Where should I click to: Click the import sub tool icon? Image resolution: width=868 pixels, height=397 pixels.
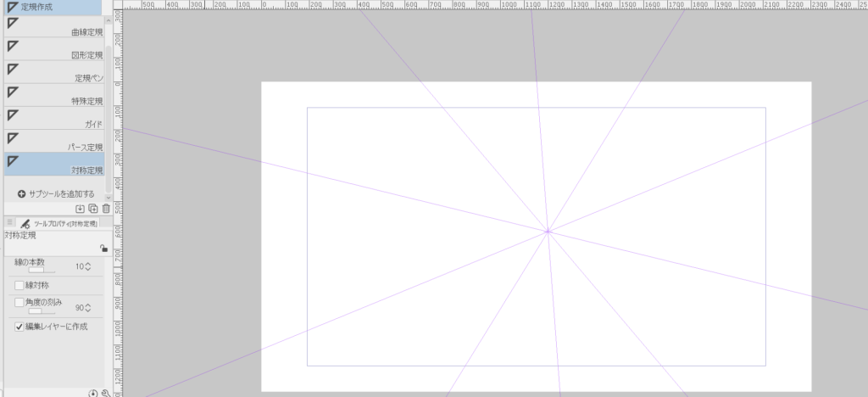[81, 209]
